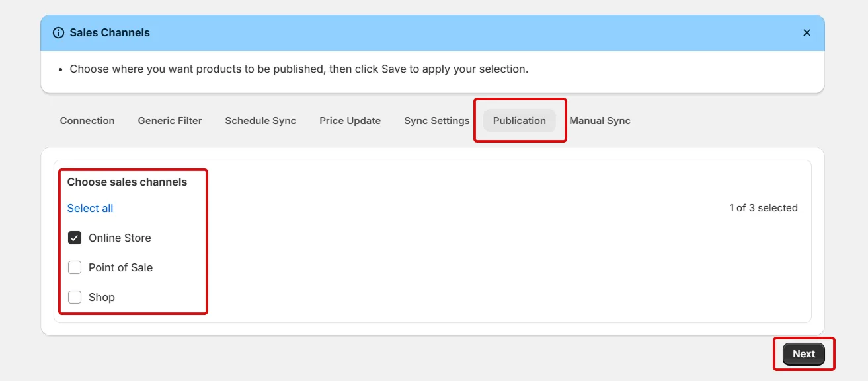
Task: Switch to the Manual Sync tab
Action: point(600,121)
